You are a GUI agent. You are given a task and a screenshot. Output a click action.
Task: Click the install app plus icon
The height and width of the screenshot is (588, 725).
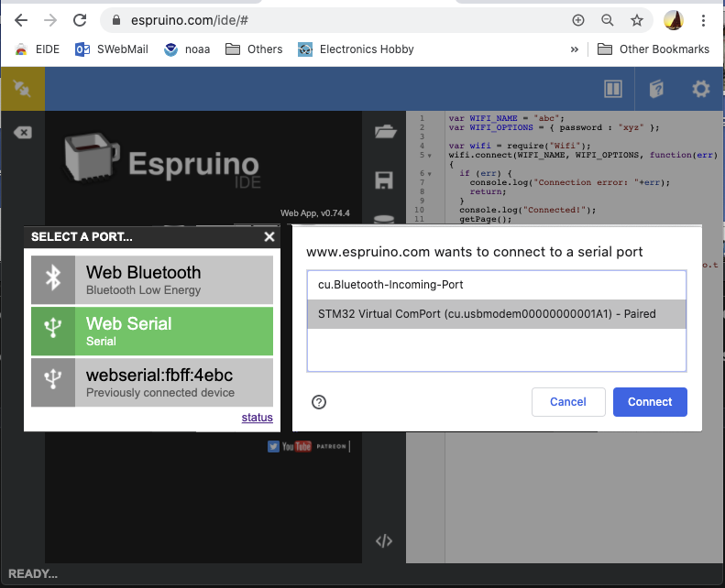(578, 20)
